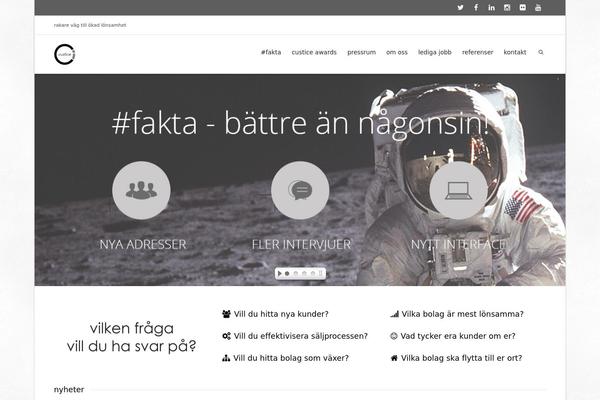The image size is (600, 400).
Task: Click the 'vilken fråga vill du ha svar på?' text
Action: coord(131,337)
